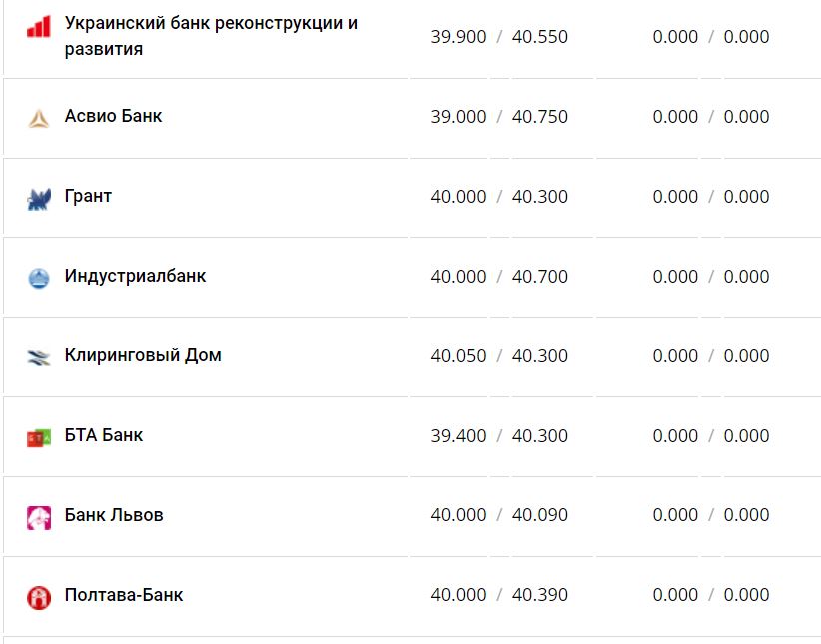The height and width of the screenshot is (644, 821).
Task: Open the Банк Львов name link
Action: click(x=114, y=515)
